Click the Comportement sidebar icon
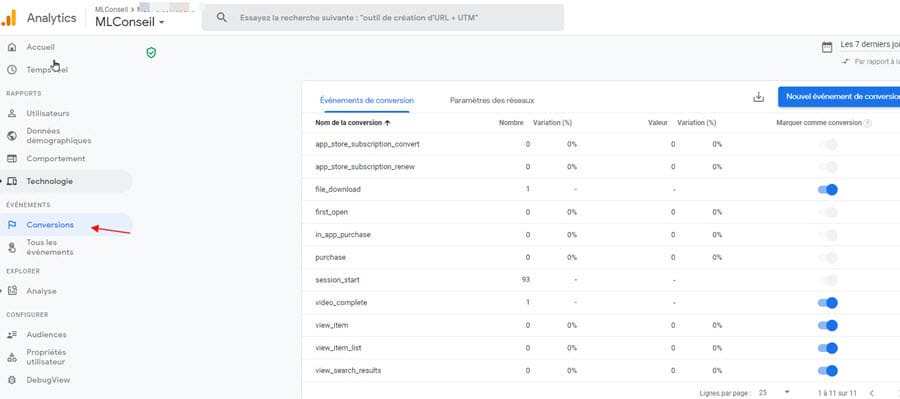Screen dimensions: 900x399 pyautogui.click(x=11, y=158)
